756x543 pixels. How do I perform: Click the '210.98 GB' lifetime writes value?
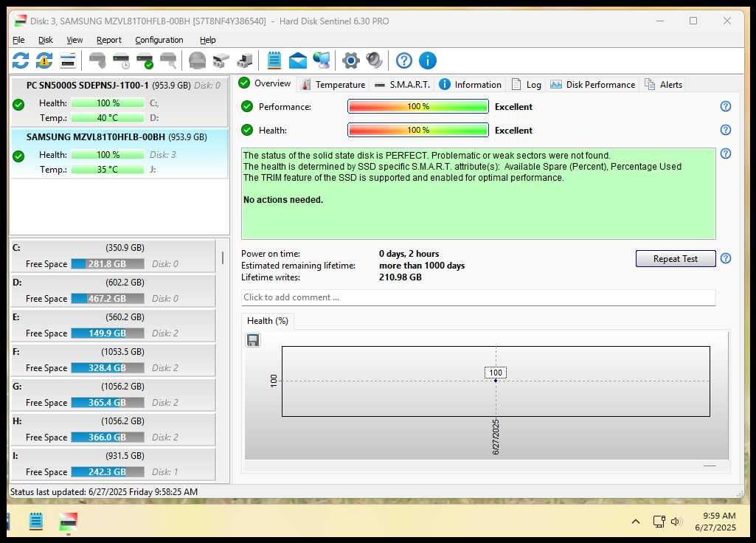click(400, 277)
